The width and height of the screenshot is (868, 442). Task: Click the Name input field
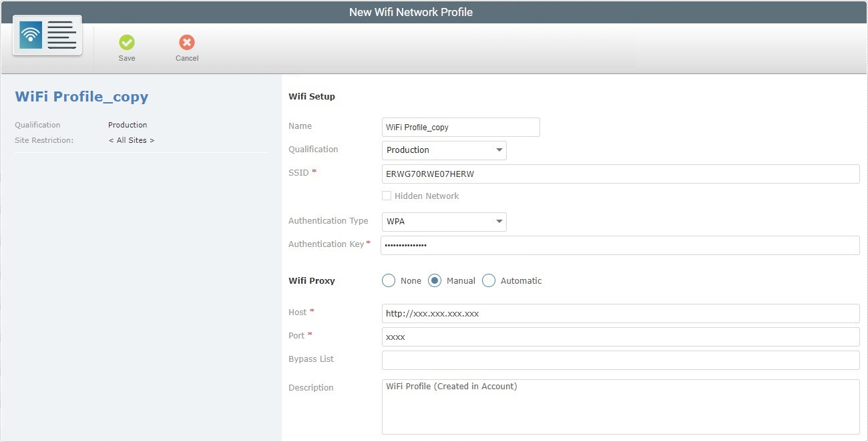pos(461,127)
